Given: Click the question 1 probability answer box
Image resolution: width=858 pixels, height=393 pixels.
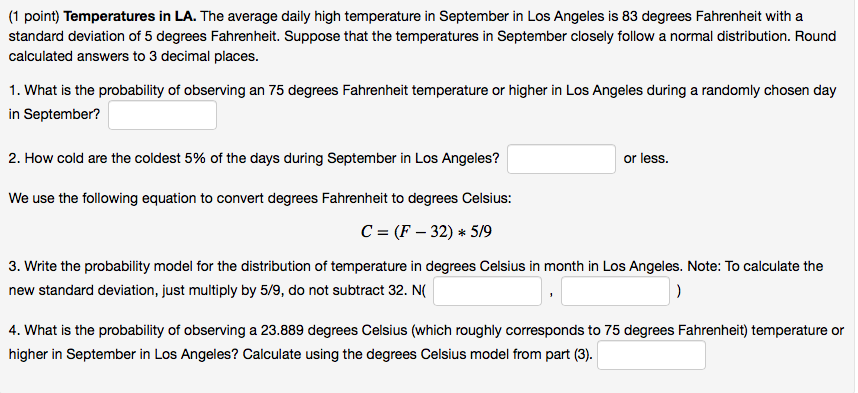Looking at the screenshot, I should [163, 115].
